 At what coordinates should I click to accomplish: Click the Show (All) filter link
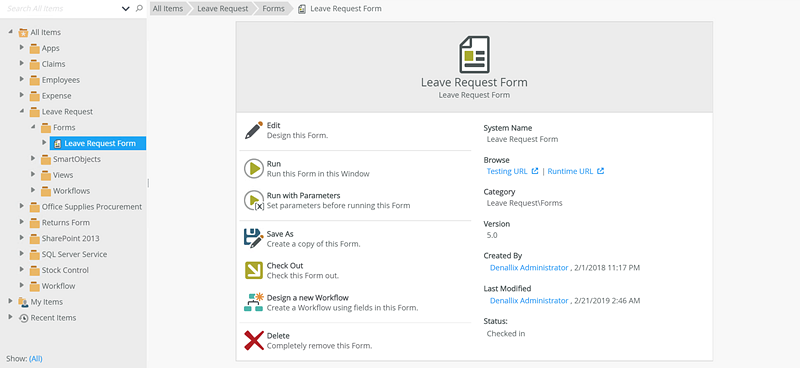coord(36,358)
